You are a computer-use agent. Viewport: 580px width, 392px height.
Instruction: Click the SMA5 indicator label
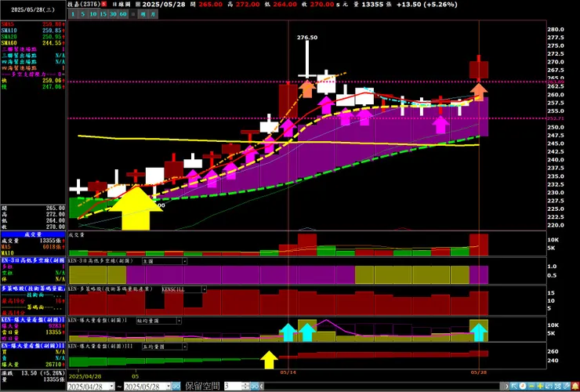[x=7, y=24]
